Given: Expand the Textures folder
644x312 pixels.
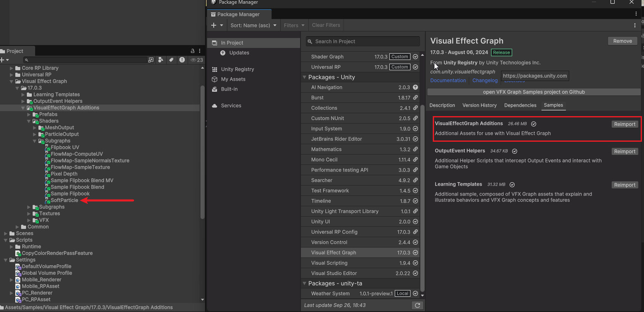Looking at the screenshot, I should point(29,214).
